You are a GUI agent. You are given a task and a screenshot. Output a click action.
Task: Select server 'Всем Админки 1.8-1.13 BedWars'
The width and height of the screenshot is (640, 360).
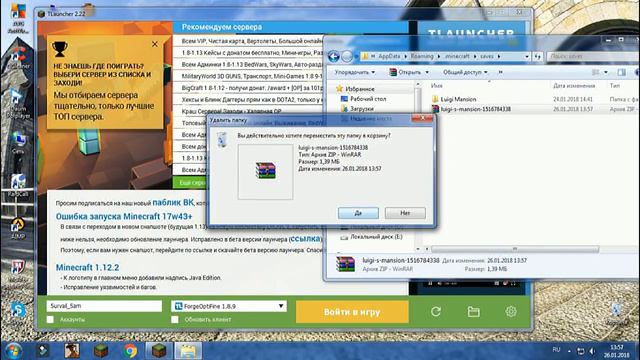pyautogui.click(x=252, y=64)
